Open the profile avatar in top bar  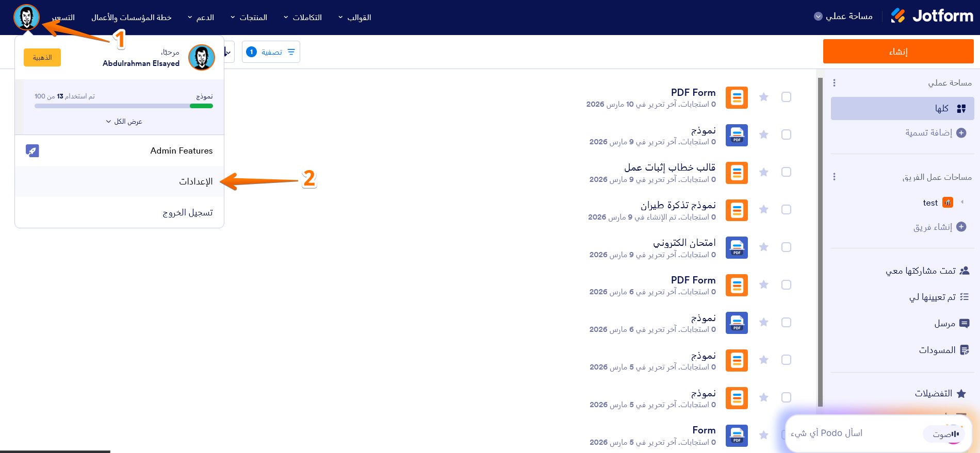[26, 17]
